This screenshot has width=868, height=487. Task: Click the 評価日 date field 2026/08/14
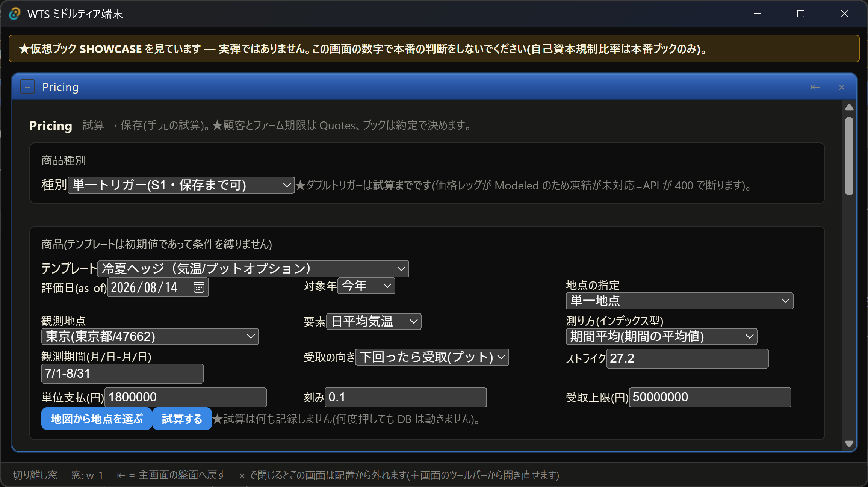(158, 287)
